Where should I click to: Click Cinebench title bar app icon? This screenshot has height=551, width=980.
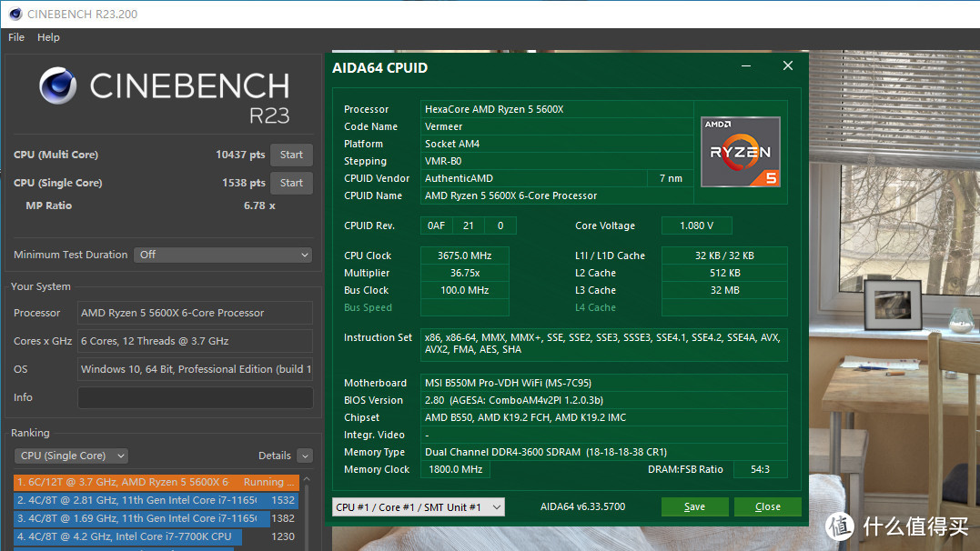[15, 14]
